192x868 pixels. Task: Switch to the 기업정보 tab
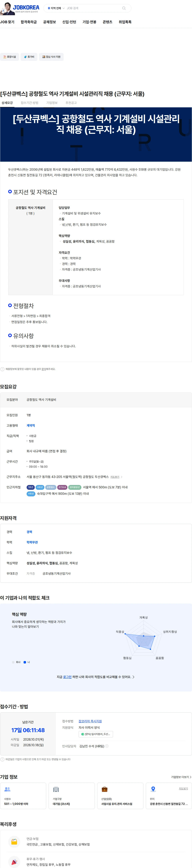(x=52, y=103)
